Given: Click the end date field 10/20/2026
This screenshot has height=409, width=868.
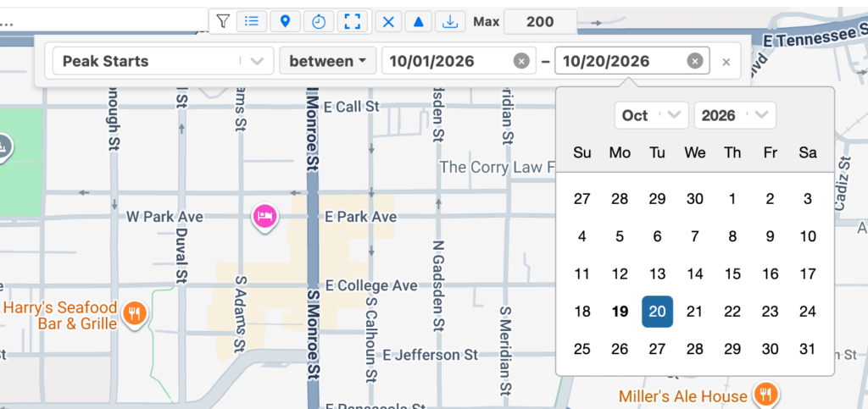Looking at the screenshot, I should pyautogui.click(x=632, y=61).
